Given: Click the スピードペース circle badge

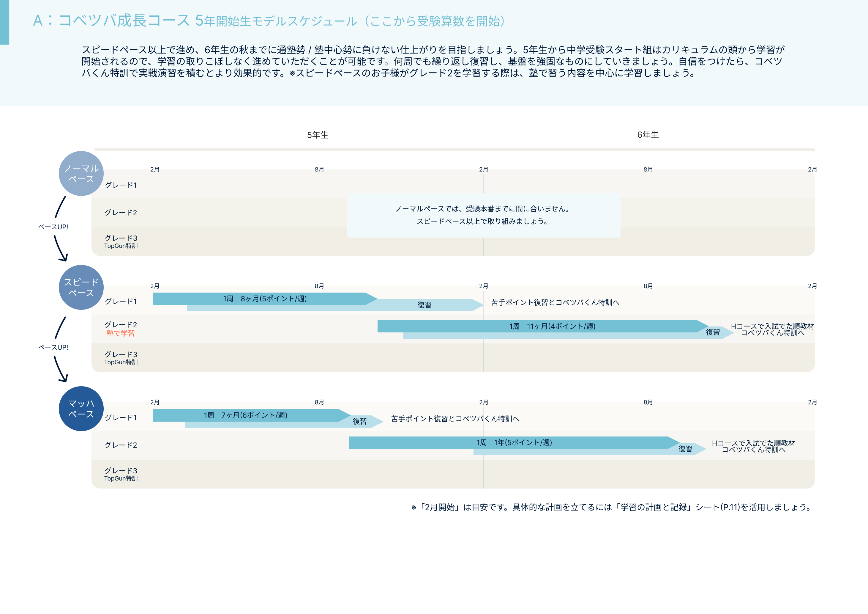Looking at the screenshot, I should [x=81, y=287].
